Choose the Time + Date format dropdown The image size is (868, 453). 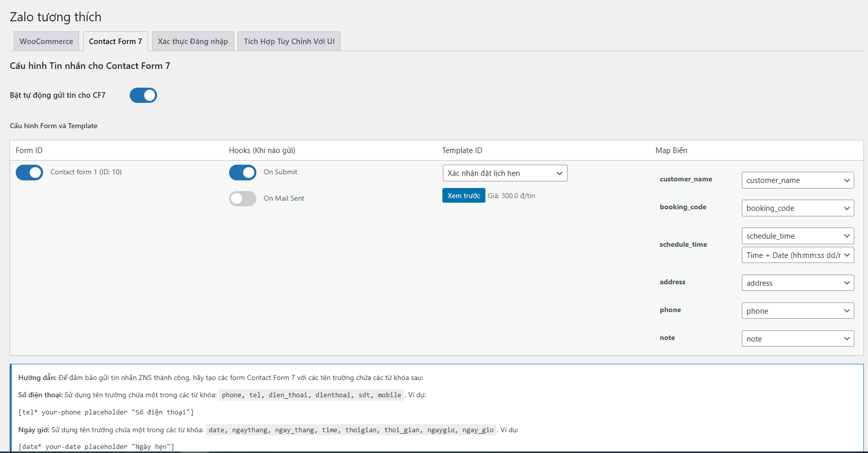click(798, 255)
